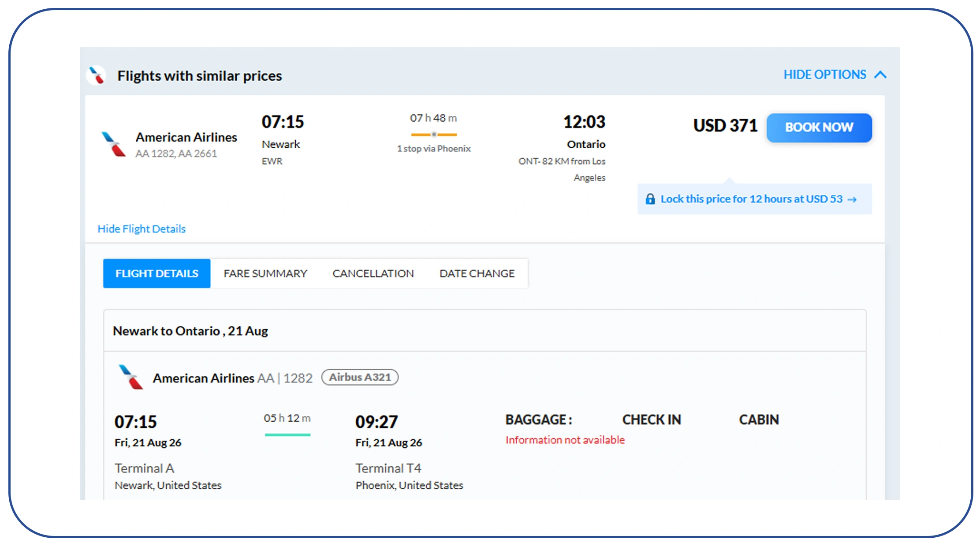Click the HIDE OPTIONS link
This screenshot has height=547, width=980.
(x=824, y=75)
